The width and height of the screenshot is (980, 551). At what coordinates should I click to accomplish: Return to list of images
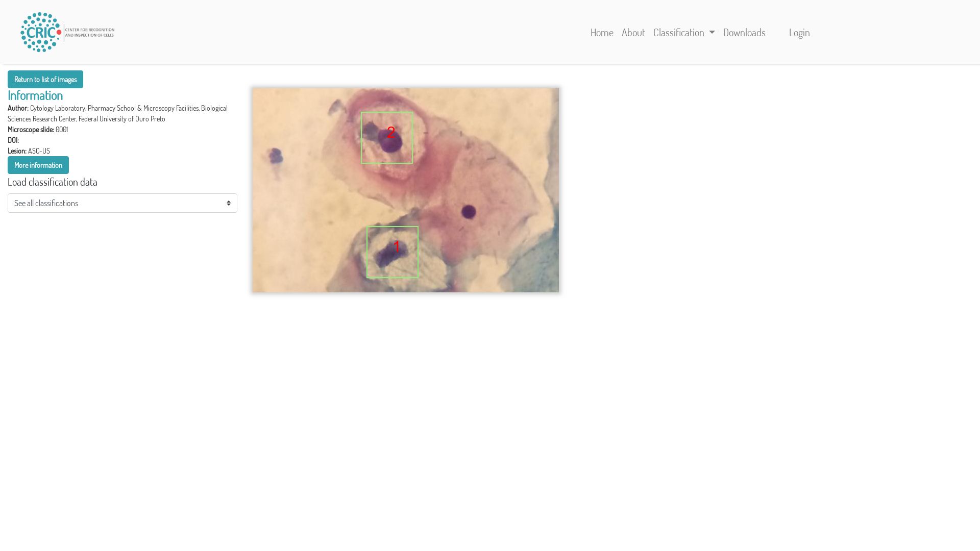point(45,79)
